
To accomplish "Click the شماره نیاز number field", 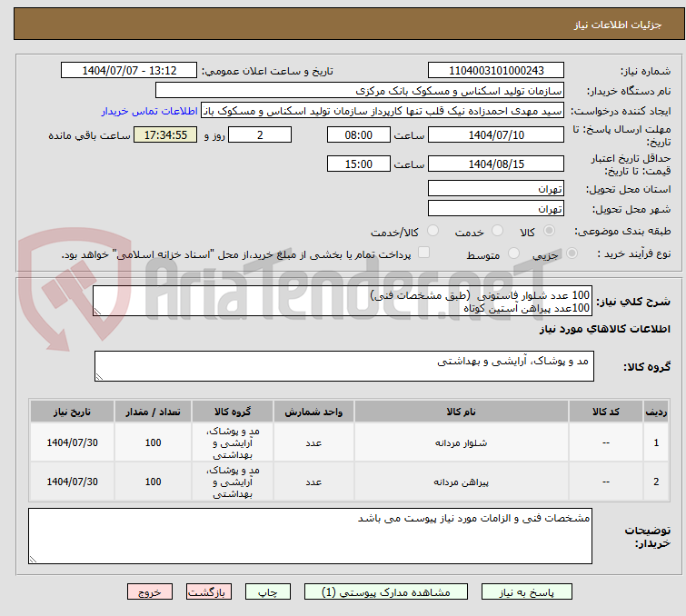I will point(496,71).
